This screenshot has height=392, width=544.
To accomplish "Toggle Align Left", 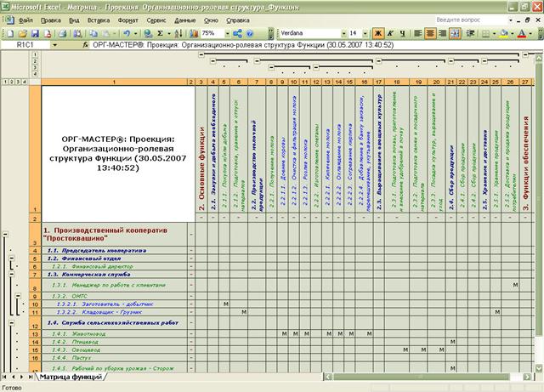I will tap(418, 33).
